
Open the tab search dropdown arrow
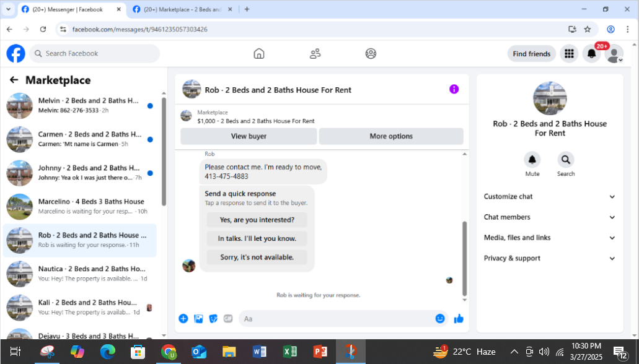(8, 9)
